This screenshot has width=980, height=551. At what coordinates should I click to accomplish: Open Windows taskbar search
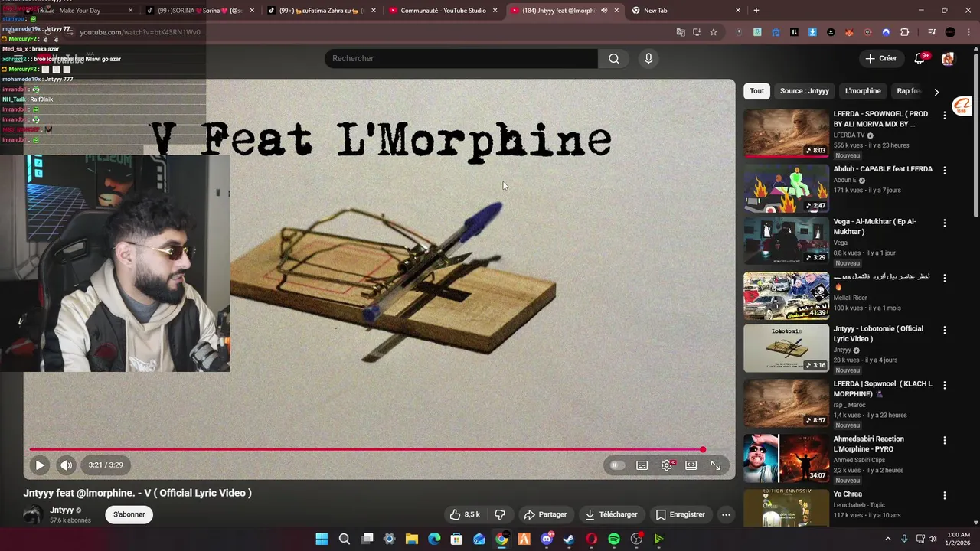point(345,539)
